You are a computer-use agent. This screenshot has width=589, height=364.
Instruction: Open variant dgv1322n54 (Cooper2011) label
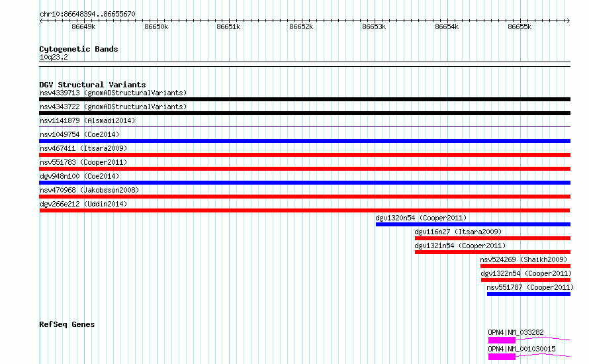tap(526, 273)
